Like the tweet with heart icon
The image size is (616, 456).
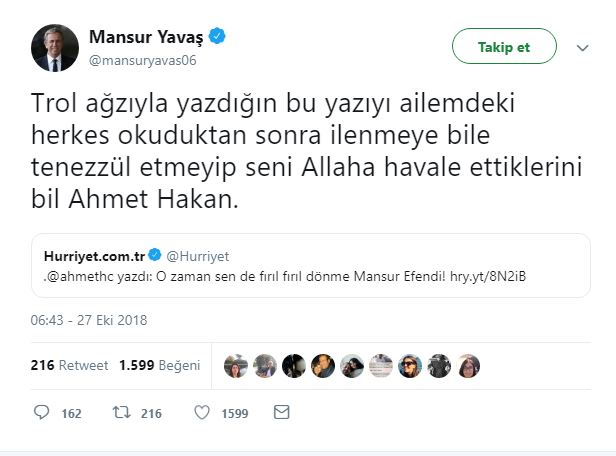click(201, 412)
